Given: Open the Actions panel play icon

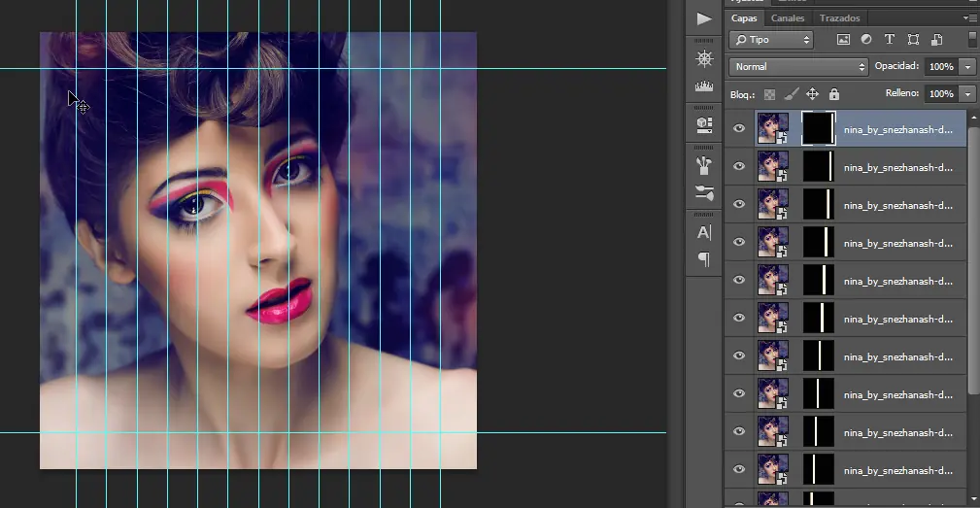Looking at the screenshot, I should [x=704, y=18].
